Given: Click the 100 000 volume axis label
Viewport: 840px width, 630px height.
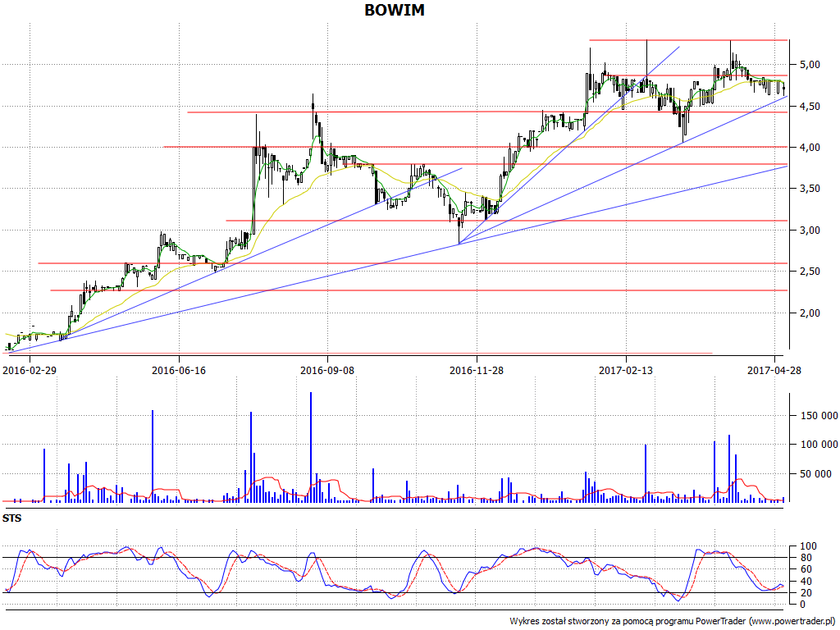Looking at the screenshot, I should coord(819,445).
